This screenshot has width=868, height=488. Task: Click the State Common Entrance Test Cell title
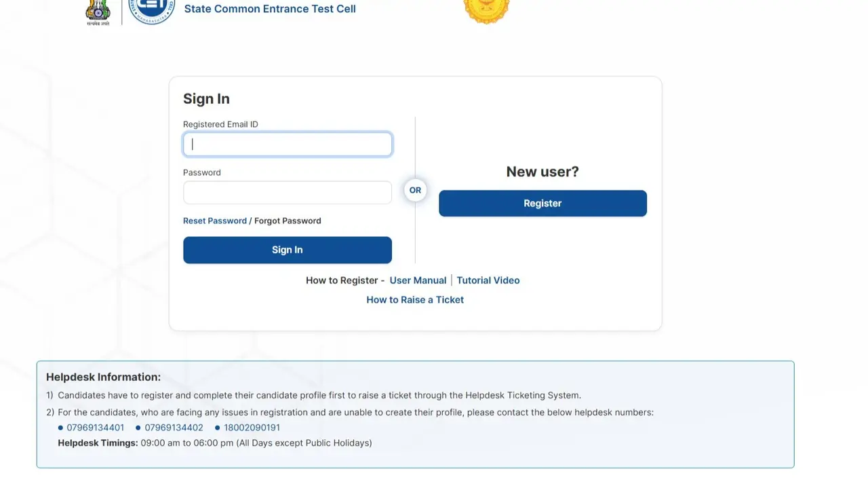click(x=270, y=9)
